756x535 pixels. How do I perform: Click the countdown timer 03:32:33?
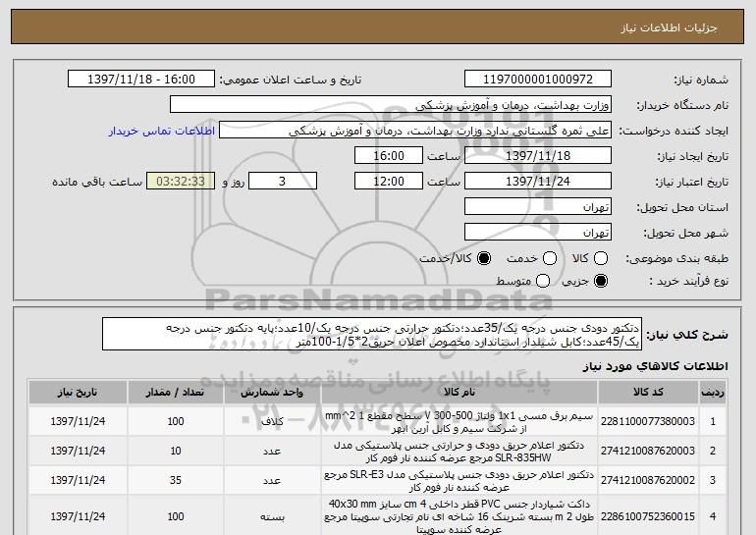(x=181, y=182)
